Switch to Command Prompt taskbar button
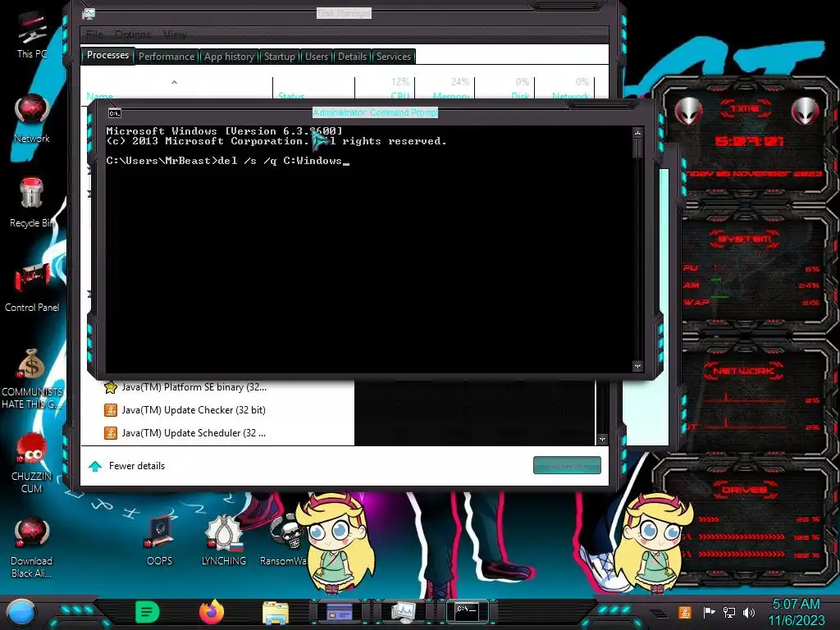This screenshot has height=630, width=840. 467,610
